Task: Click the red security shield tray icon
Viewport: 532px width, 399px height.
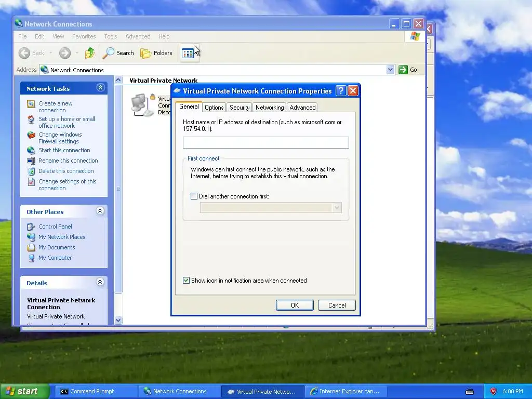Action: (494, 392)
